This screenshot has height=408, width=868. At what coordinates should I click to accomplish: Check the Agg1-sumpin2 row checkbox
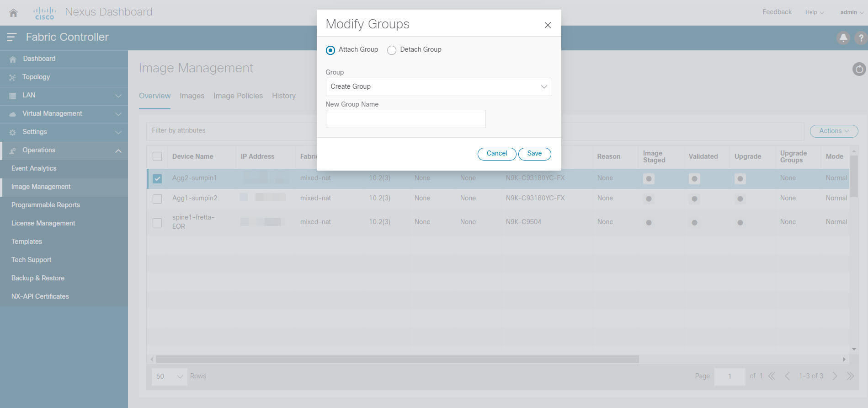pos(157,199)
